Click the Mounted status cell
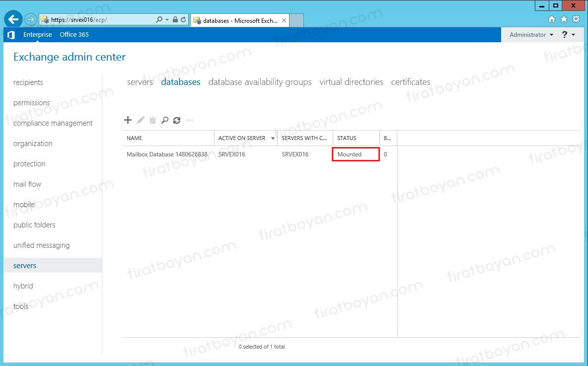The width and height of the screenshot is (588, 366). click(356, 154)
